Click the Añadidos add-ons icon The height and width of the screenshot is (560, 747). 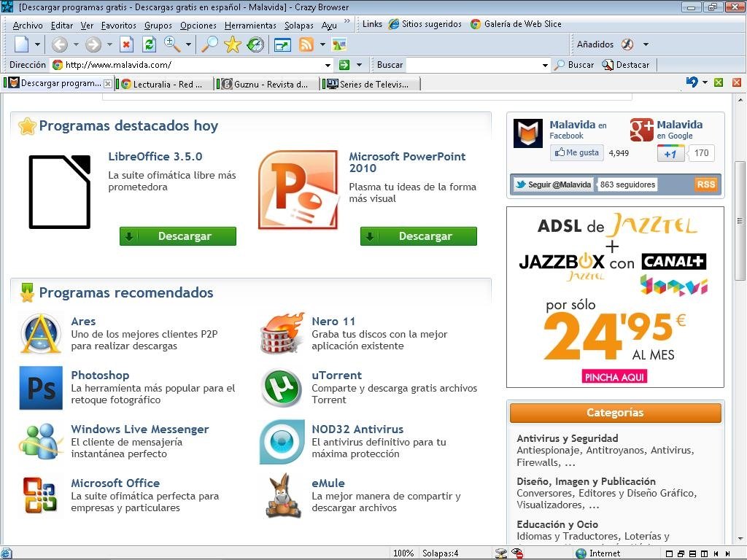click(x=627, y=44)
